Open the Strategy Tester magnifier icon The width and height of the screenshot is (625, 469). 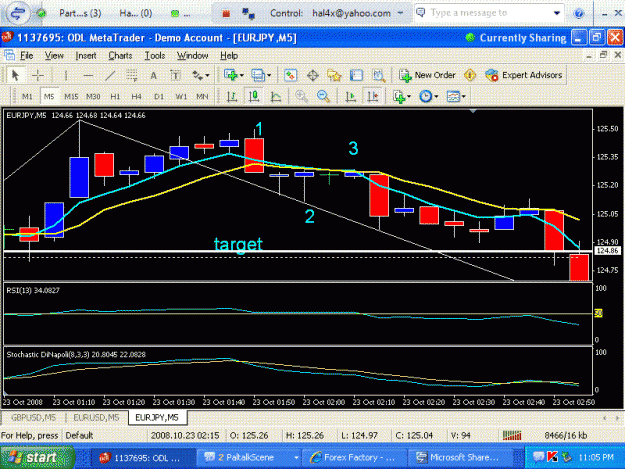click(x=378, y=75)
